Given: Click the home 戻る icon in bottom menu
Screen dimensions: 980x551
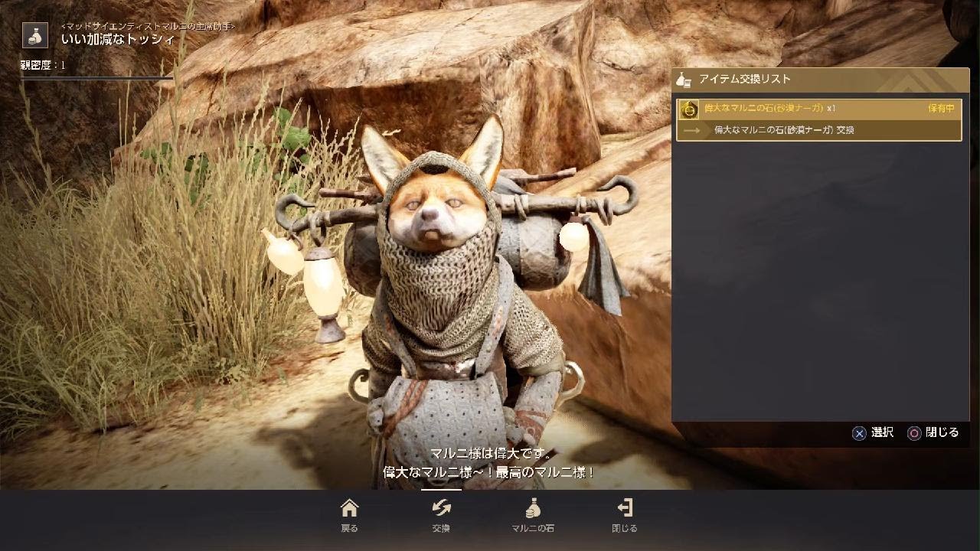Looking at the screenshot, I should [349, 508].
